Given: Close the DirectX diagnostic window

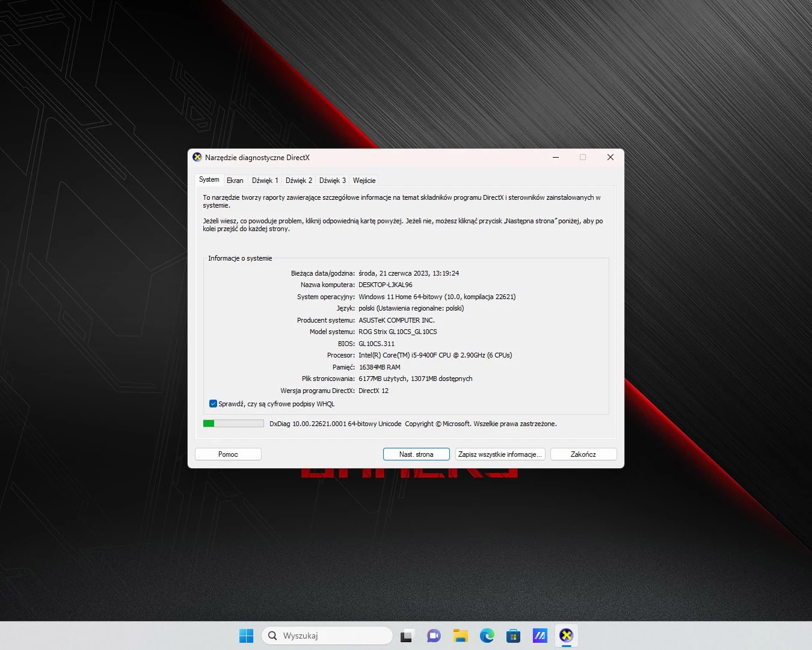Looking at the screenshot, I should [611, 157].
